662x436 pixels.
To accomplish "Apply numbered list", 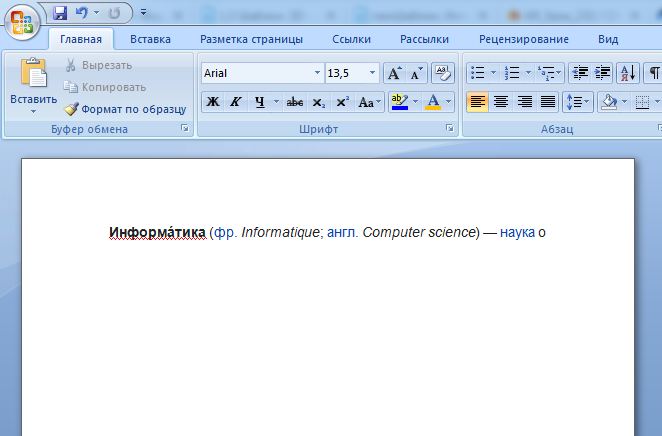I will 512,73.
